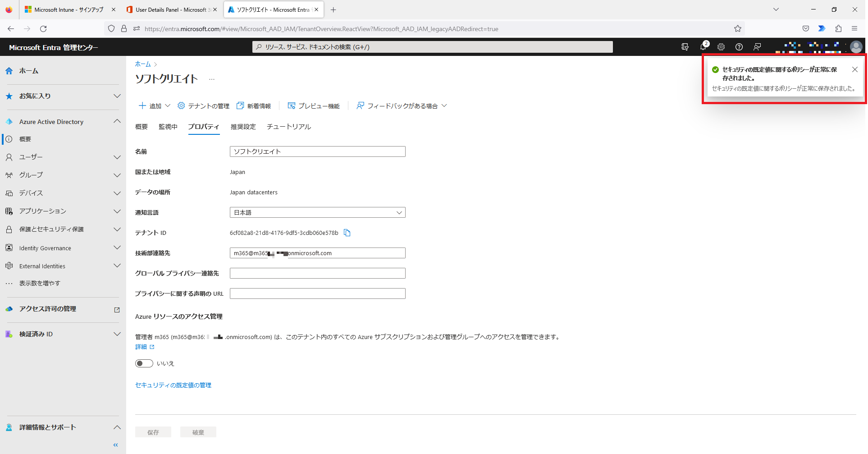868x454 pixels.
Task: Click the lock icon for 保護とセキュリティ保護
Action: click(9, 229)
